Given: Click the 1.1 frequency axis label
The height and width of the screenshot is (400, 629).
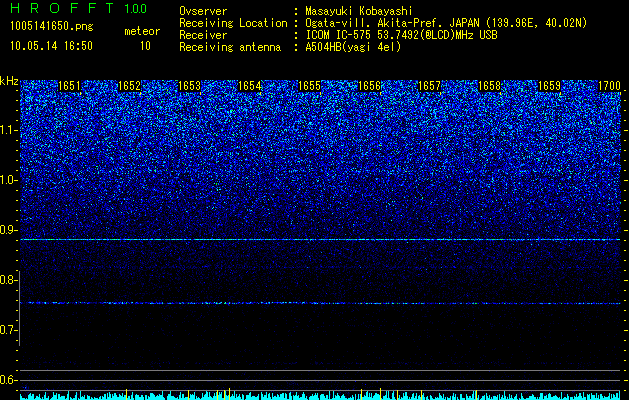Looking at the screenshot, I should click(x=9, y=130).
